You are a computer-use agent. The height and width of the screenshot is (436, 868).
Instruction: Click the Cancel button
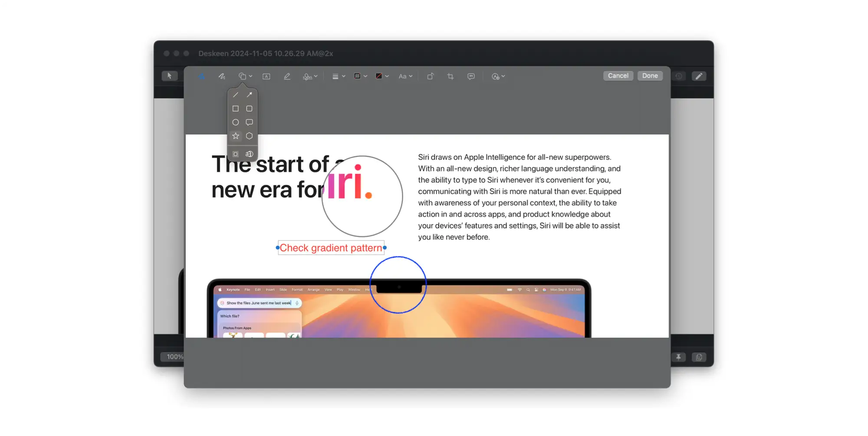tap(618, 76)
